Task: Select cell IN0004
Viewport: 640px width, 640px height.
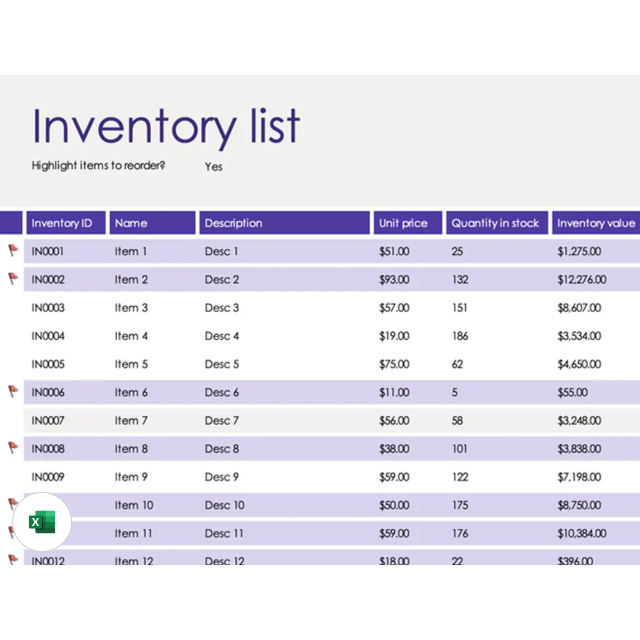Action: 48,336
